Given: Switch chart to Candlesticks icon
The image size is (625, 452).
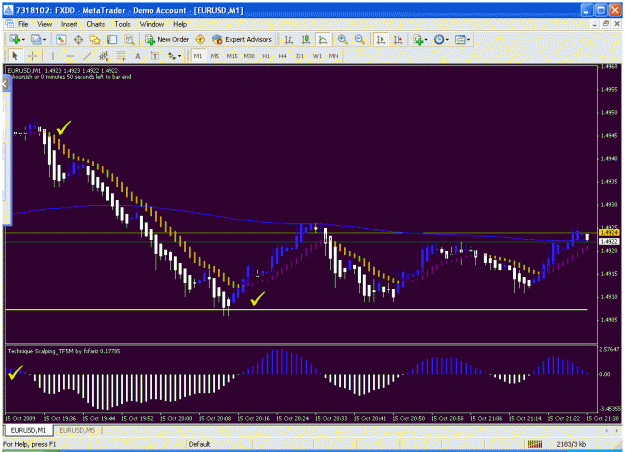Looking at the screenshot, I should coord(306,39).
